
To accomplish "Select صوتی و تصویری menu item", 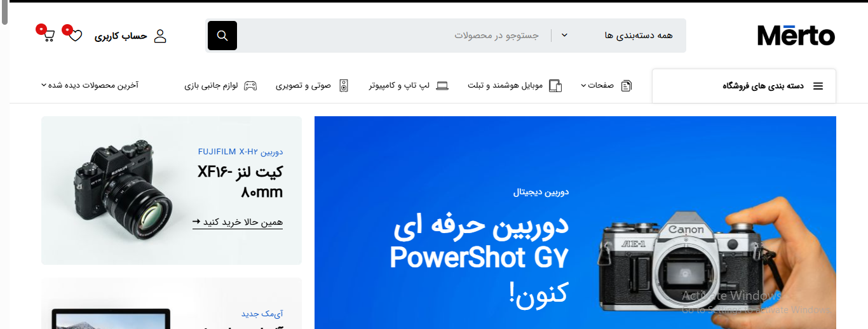I will click(x=303, y=85).
